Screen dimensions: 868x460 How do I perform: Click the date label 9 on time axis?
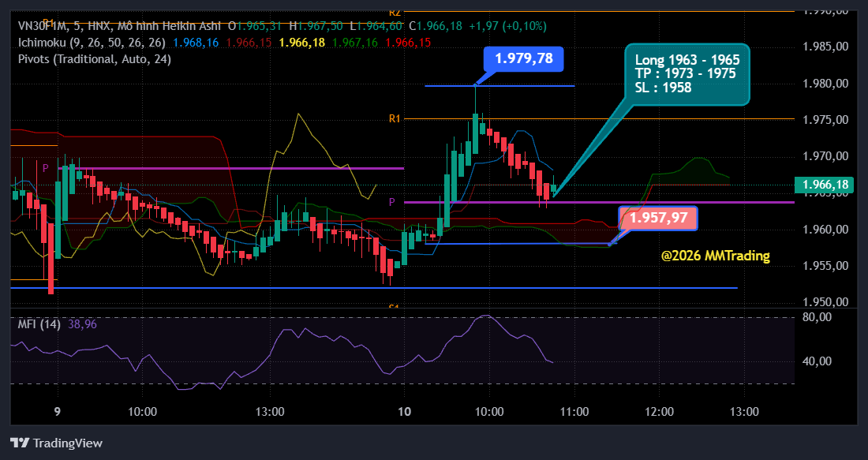[x=58, y=412]
